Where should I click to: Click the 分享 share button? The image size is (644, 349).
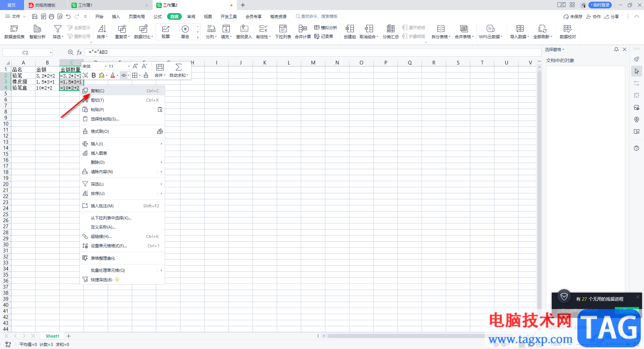pos(612,16)
